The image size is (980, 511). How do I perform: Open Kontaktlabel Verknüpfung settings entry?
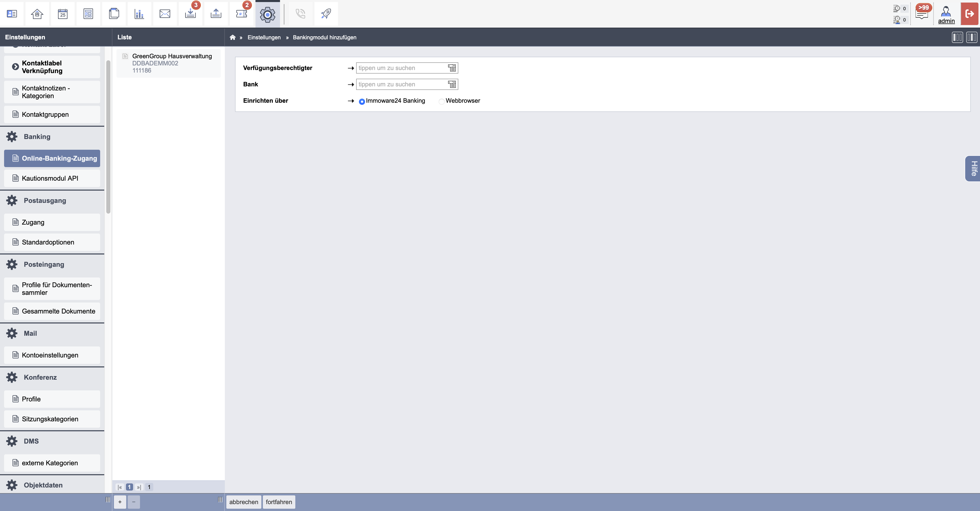point(52,67)
